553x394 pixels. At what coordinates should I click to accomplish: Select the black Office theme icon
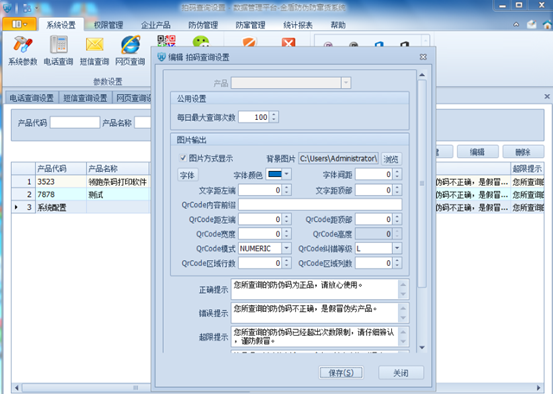404,44
